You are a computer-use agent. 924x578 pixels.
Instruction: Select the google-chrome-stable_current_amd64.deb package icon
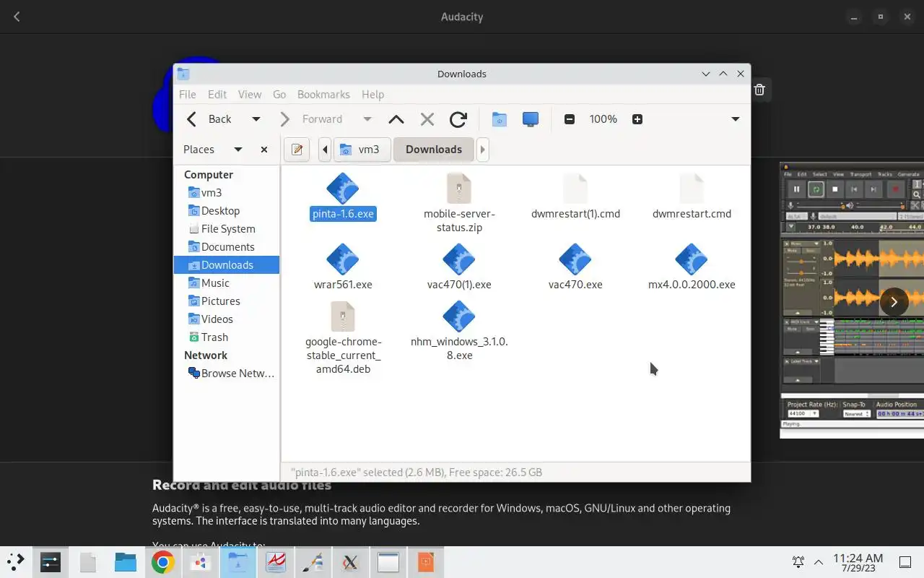(343, 316)
